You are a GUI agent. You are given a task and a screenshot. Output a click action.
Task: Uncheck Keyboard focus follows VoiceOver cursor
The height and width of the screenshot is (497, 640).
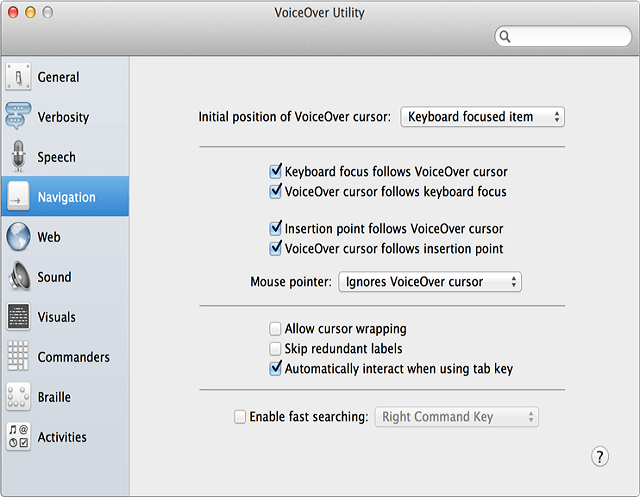pyautogui.click(x=276, y=172)
